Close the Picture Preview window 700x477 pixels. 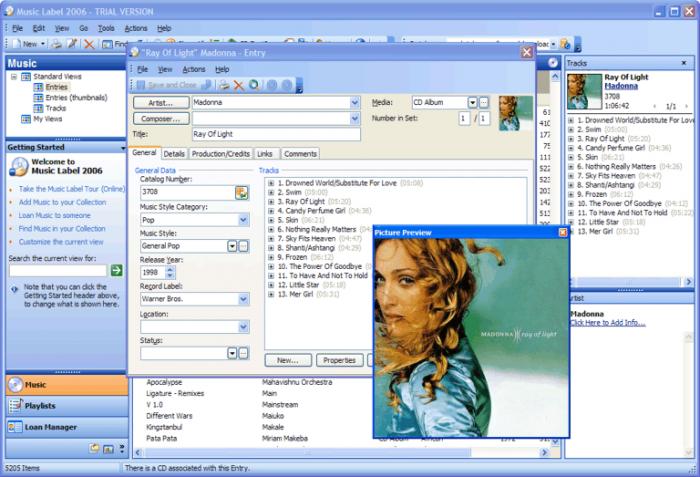coord(562,232)
